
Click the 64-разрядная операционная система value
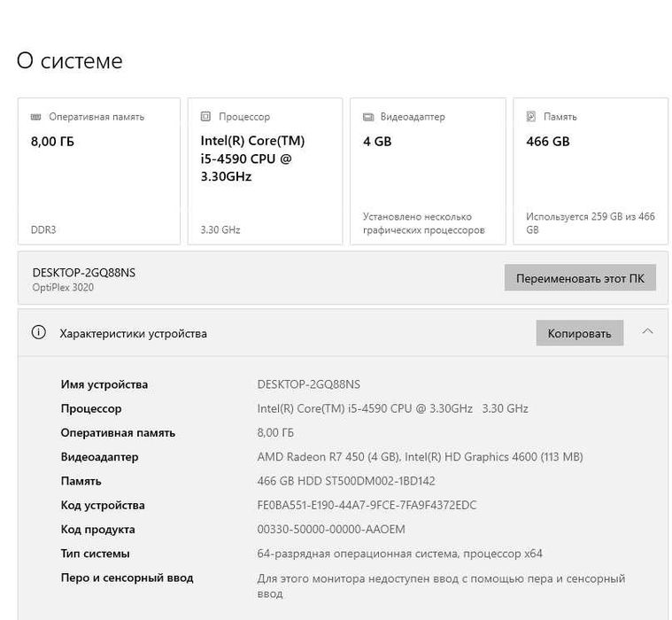coord(399,554)
